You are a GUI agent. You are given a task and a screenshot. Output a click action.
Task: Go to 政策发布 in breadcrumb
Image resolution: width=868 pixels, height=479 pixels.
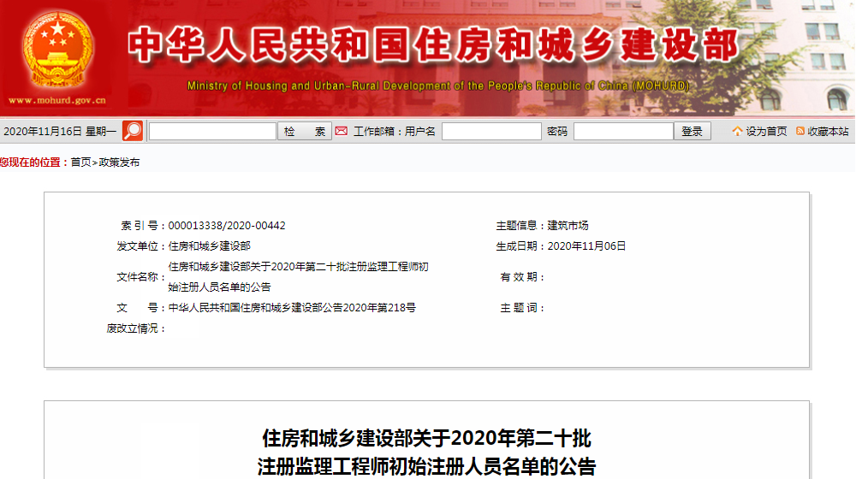[x=119, y=162]
